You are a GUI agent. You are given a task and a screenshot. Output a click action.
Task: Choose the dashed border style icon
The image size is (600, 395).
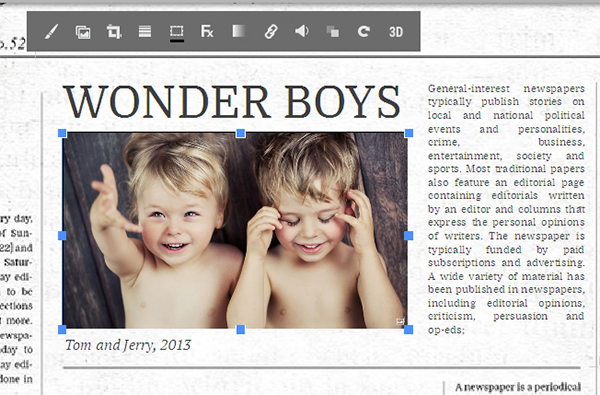(176, 32)
